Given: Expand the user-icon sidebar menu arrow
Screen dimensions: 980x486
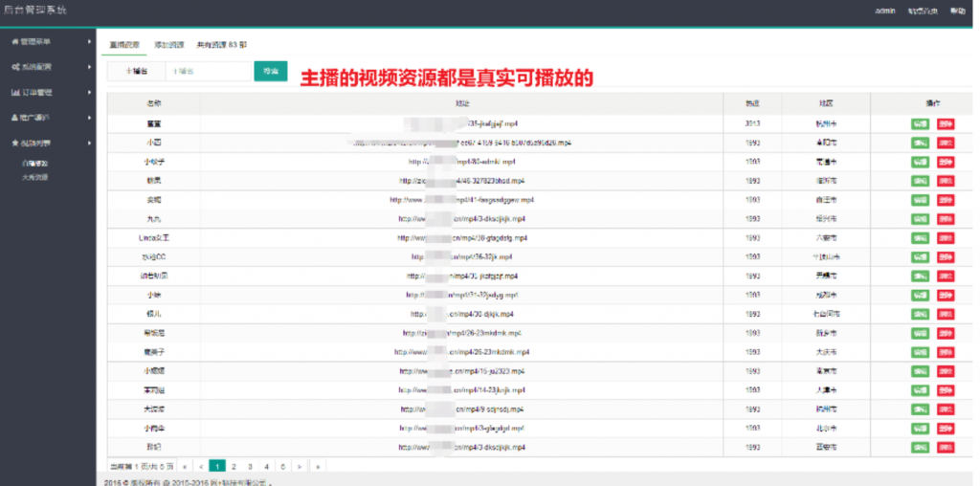Looking at the screenshot, I should point(90,118).
